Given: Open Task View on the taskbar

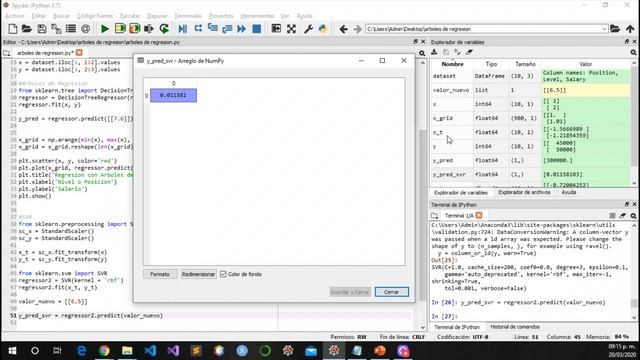Looking at the screenshot, I should tap(58, 351).
